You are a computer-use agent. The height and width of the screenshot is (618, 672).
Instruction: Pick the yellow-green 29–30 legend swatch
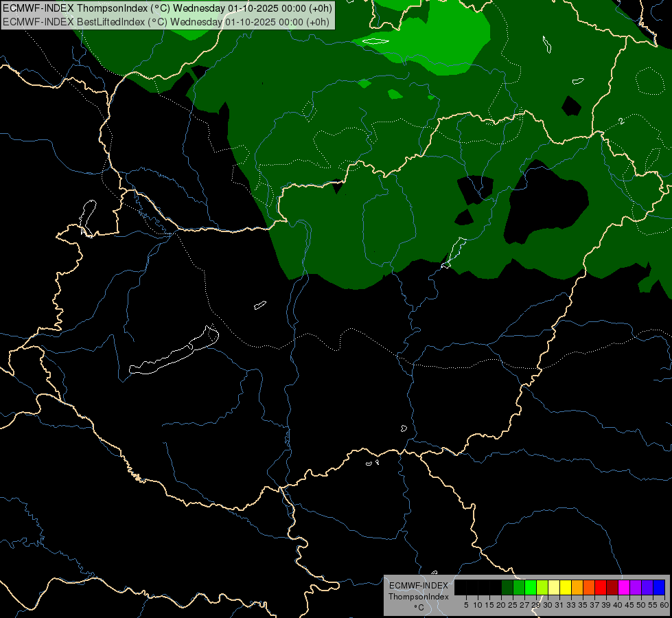tap(542, 587)
